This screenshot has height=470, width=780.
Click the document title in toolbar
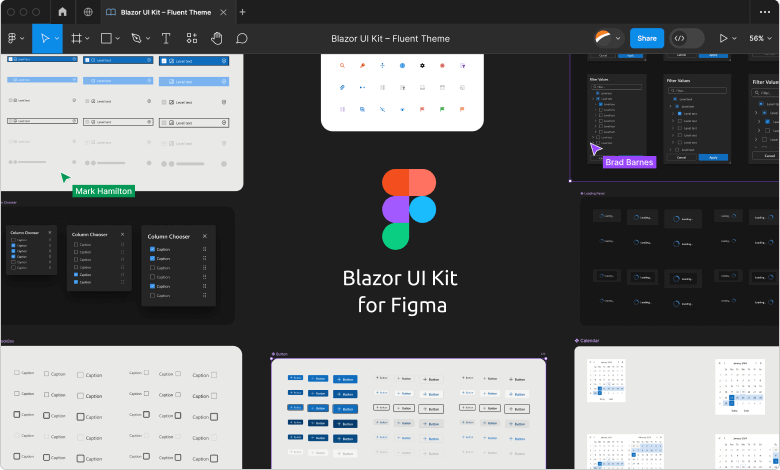point(390,39)
